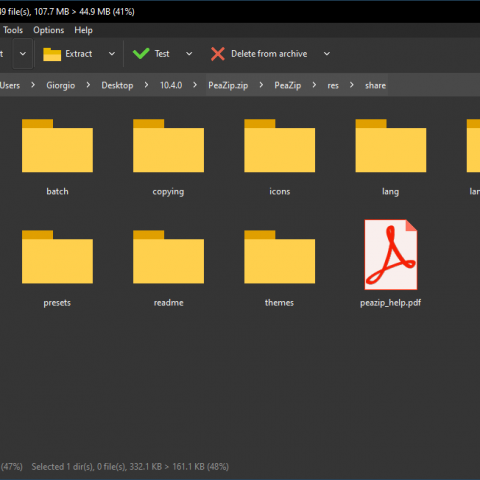Click the presets folder name
This screenshot has height=480, width=480.
click(x=57, y=303)
